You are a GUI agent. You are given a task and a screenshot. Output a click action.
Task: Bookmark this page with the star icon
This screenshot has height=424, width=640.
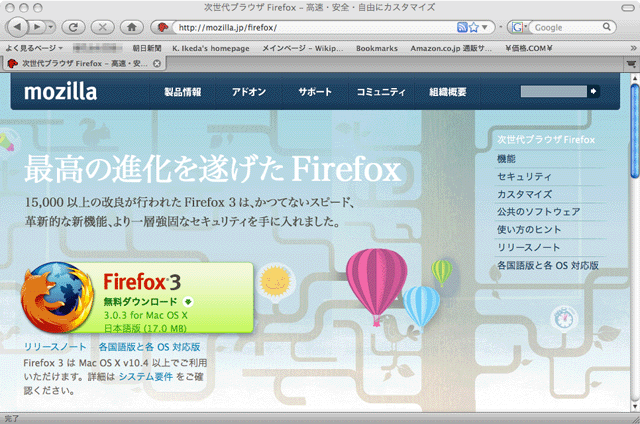coord(473,27)
